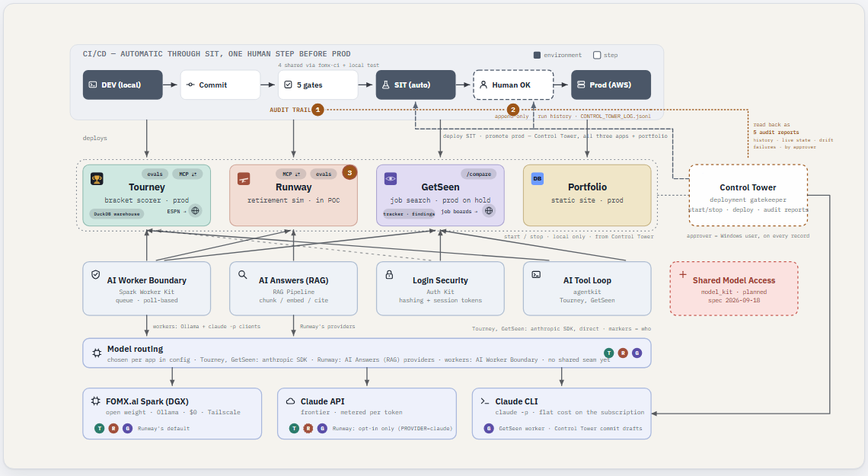This screenshot has width=868, height=476.
Task: Select the evals pill in Tourney
Action: pos(155,174)
